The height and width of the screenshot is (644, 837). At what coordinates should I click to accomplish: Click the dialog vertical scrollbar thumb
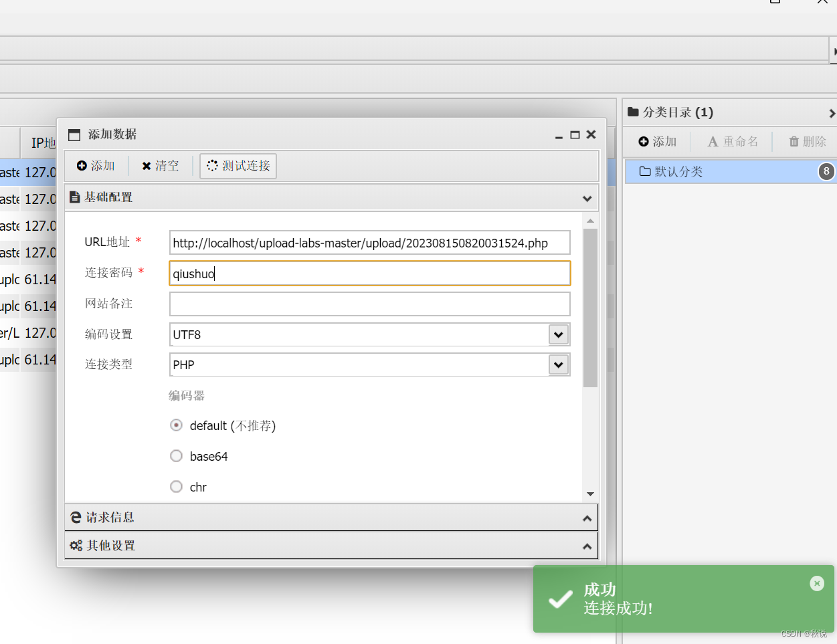tap(590, 308)
